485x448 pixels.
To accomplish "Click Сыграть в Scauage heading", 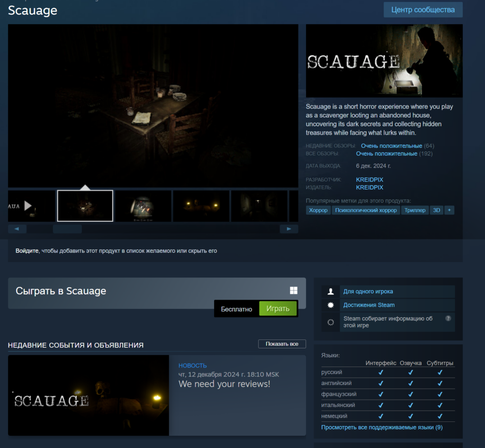I will [61, 291].
